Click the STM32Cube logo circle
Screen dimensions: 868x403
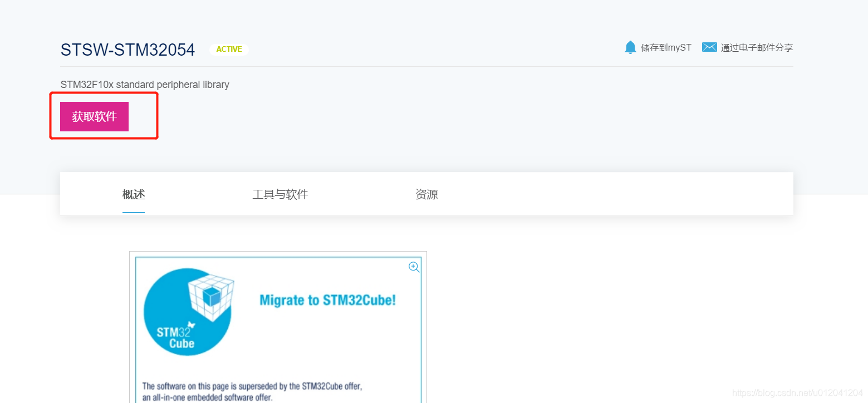click(x=187, y=312)
